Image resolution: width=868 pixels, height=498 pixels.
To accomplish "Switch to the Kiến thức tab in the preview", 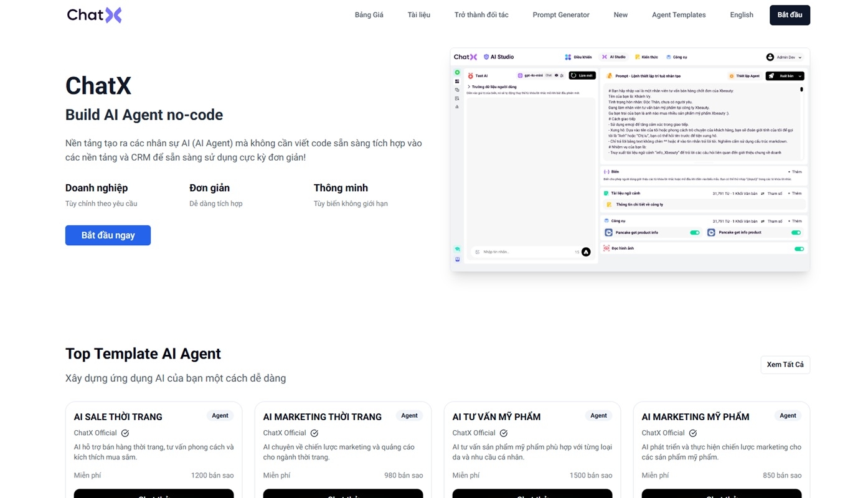I will [646, 57].
